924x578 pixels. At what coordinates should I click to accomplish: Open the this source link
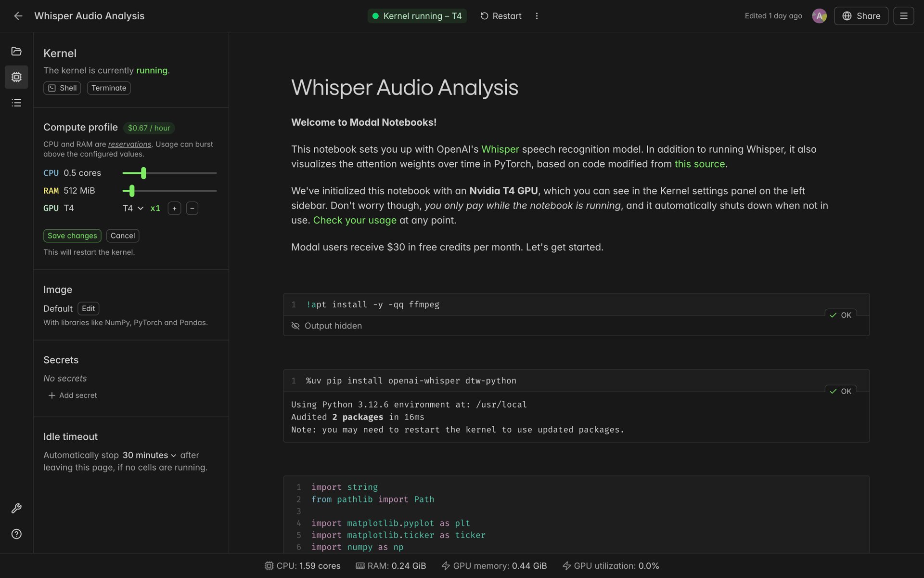[x=699, y=164]
